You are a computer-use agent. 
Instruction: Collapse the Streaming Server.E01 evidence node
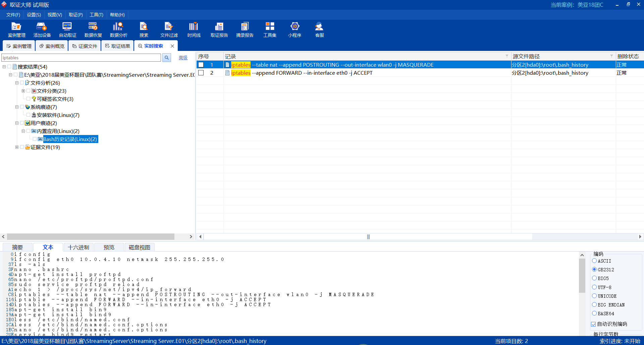click(10, 75)
